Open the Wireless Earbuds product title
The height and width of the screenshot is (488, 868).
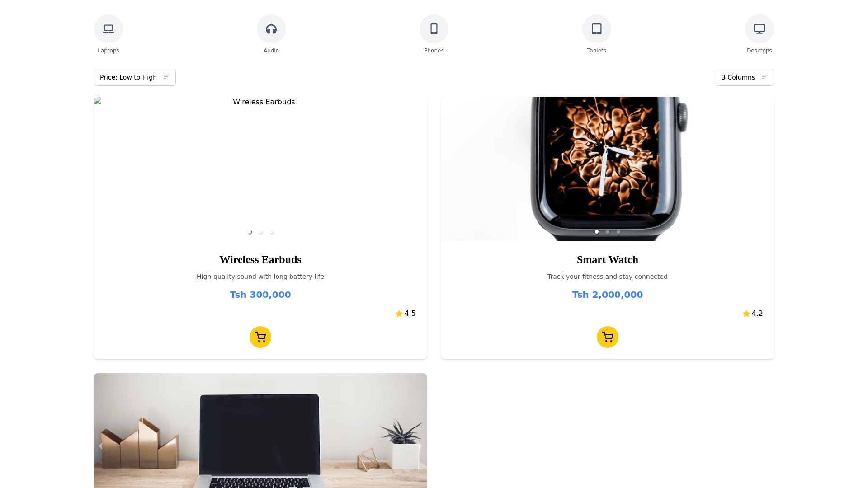260,260
